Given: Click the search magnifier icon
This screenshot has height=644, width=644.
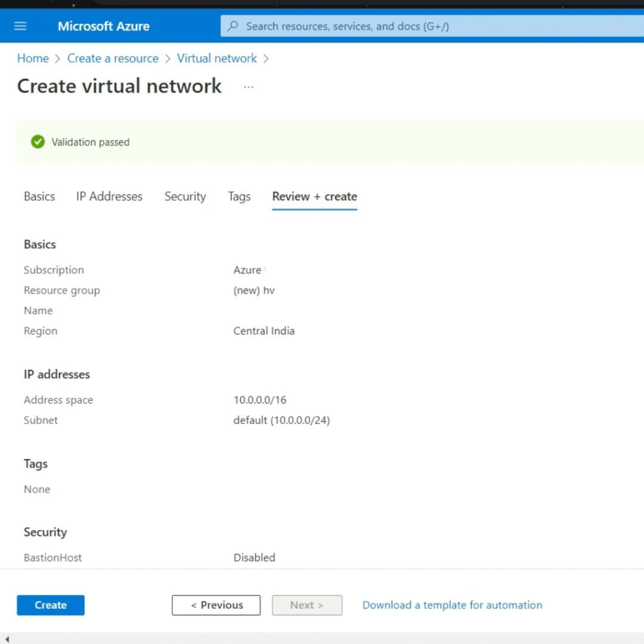Looking at the screenshot, I should [233, 26].
